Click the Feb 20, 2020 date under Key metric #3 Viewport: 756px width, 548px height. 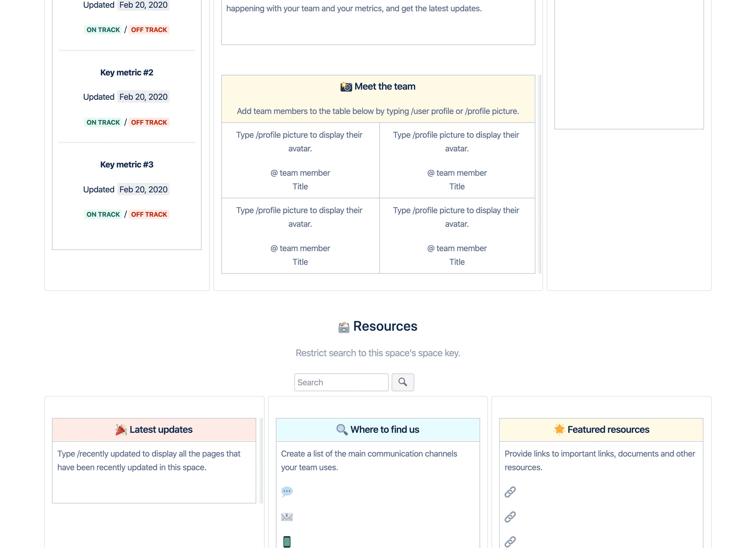[143, 189]
